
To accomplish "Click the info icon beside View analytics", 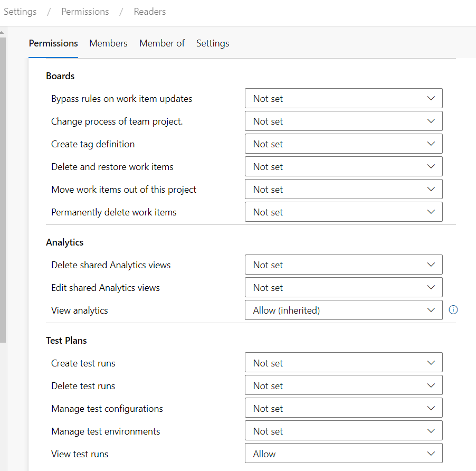I will tap(453, 310).
